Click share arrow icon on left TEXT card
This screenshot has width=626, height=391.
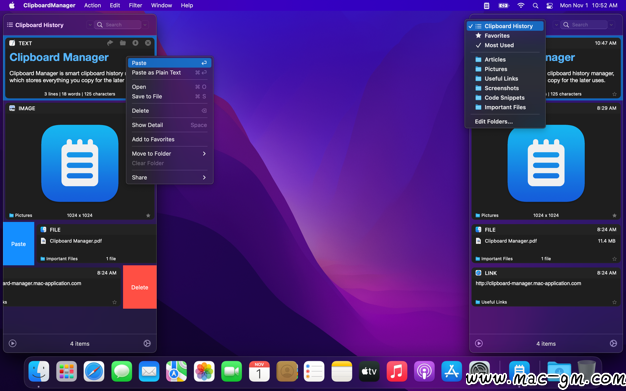110,43
